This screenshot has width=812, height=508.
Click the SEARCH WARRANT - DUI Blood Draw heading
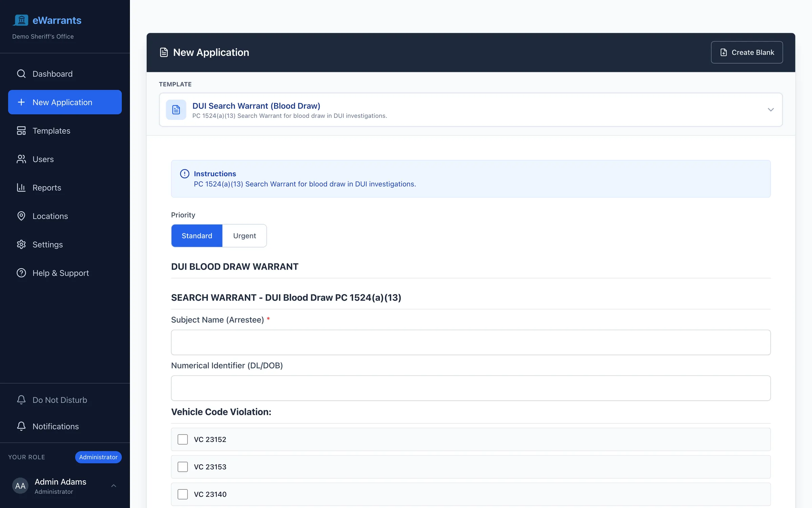click(x=286, y=297)
